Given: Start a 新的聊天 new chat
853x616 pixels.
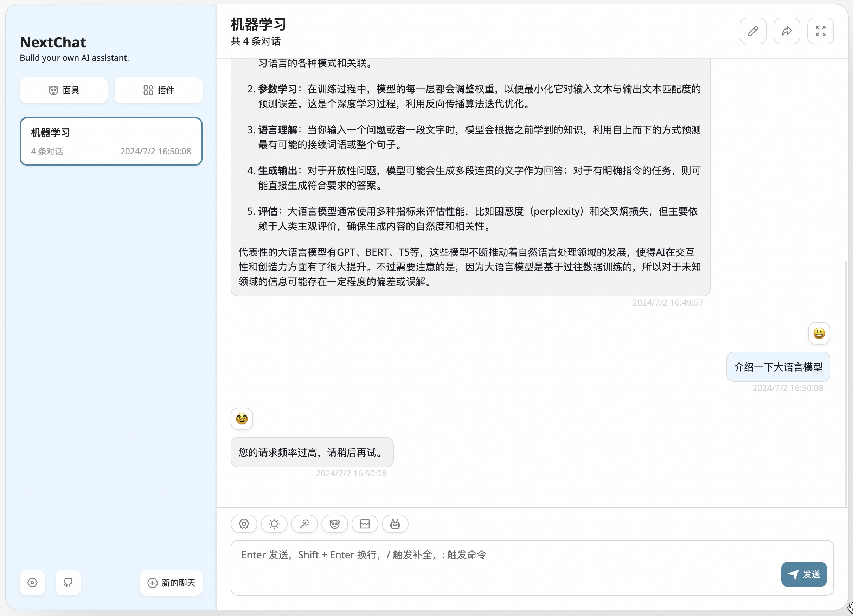Looking at the screenshot, I should [x=171, y=583].
